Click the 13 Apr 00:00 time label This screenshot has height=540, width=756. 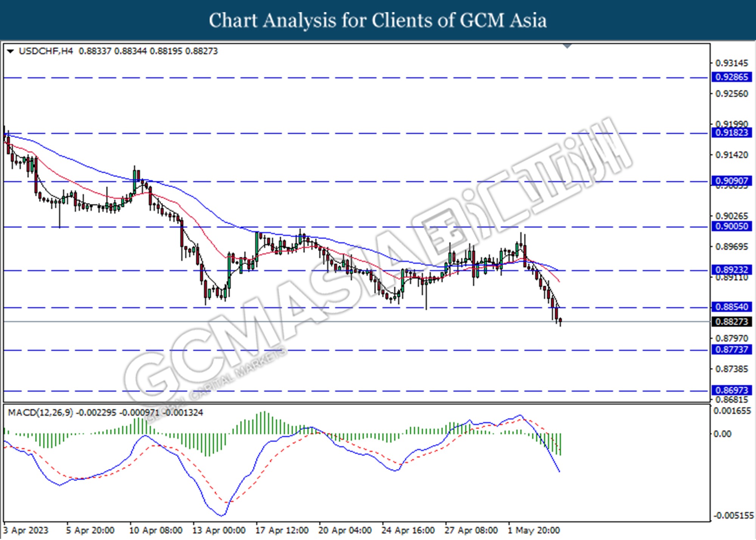coord(219,531)
